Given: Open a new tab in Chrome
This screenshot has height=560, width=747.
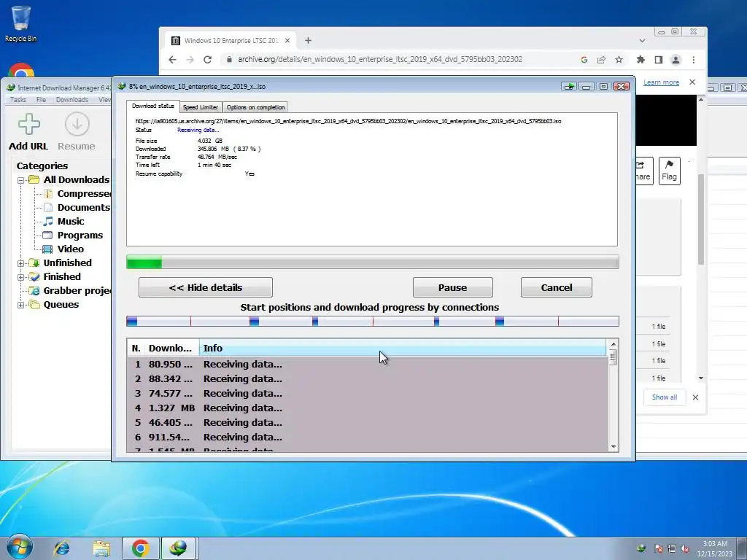Looking at the screenshot, I should point(309,41).
